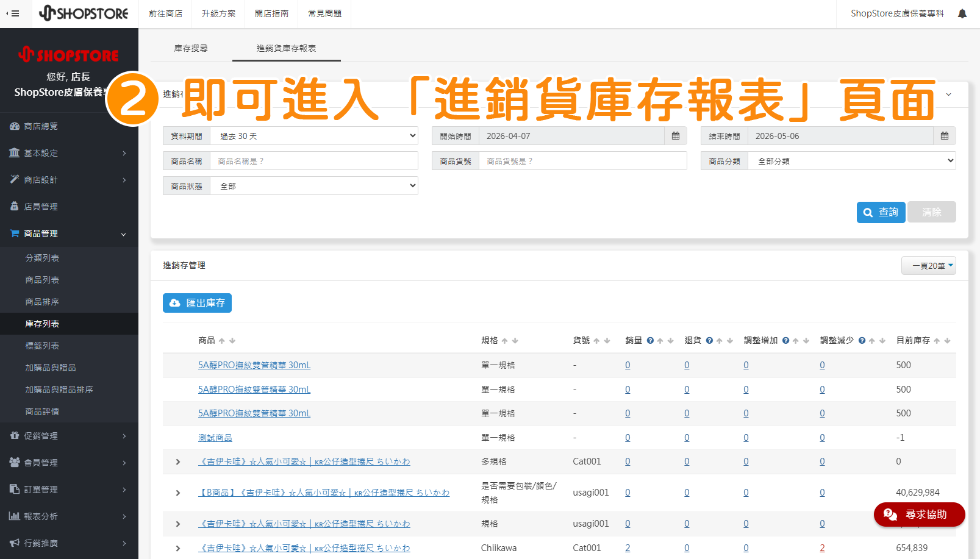Focus the 商品貨號 input field
The width and height of the screenshot is (980, 559).
click(x=583, y=161)
